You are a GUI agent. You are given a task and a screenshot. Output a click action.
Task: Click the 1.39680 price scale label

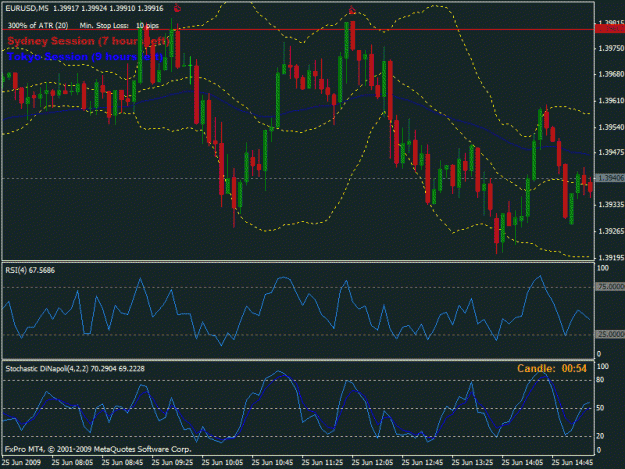coord(611,75)
